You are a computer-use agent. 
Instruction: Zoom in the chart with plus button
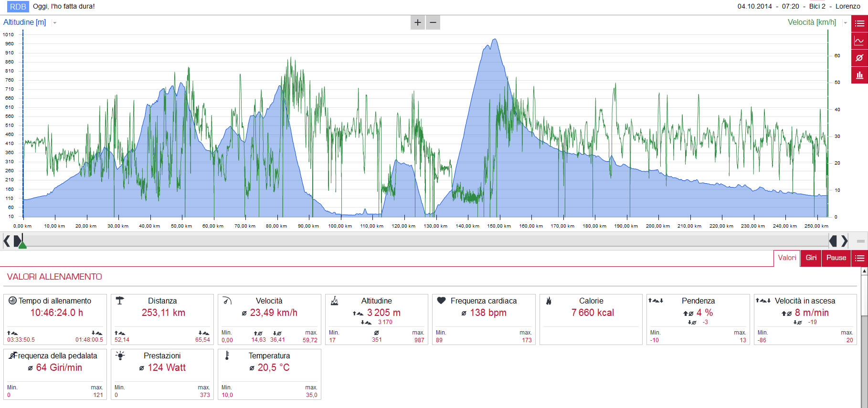[x=418, y=22]
